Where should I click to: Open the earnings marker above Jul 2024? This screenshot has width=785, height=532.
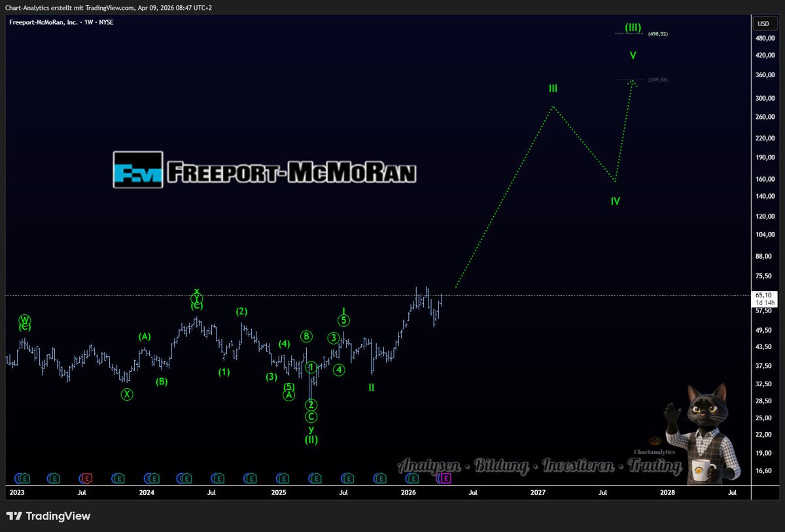pyautogui.click(x=218, y=478)
